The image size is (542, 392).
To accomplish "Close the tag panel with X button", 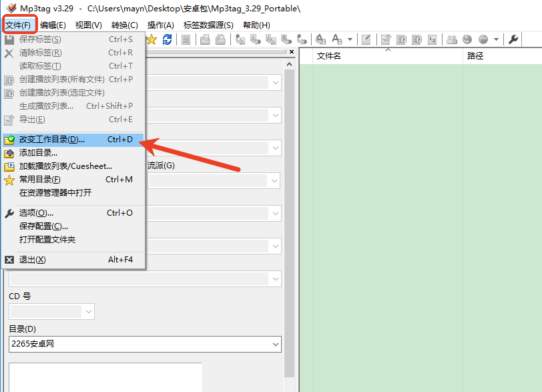I will pyautogui.click(x=292, y=52).
